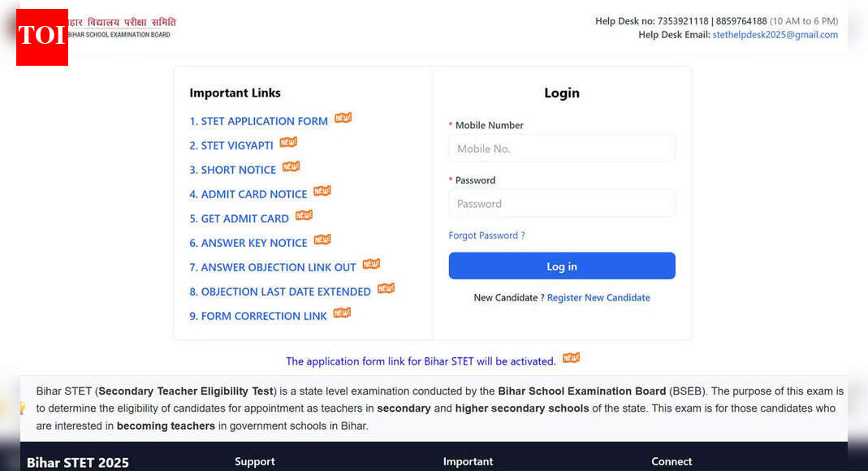The width and height of the screenshot is (868, 471).
Task: Open the Forgot Password link
Action: [486, 235]
